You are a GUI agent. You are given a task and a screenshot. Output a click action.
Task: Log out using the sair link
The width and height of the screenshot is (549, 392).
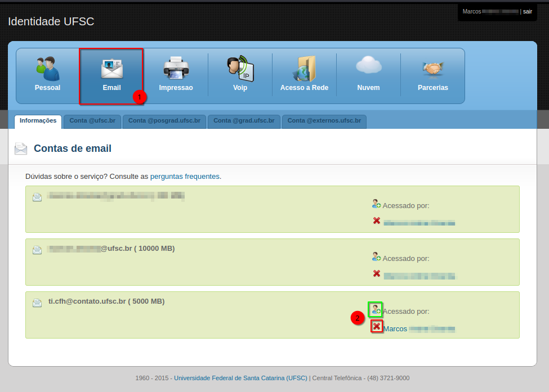[527, 12]
